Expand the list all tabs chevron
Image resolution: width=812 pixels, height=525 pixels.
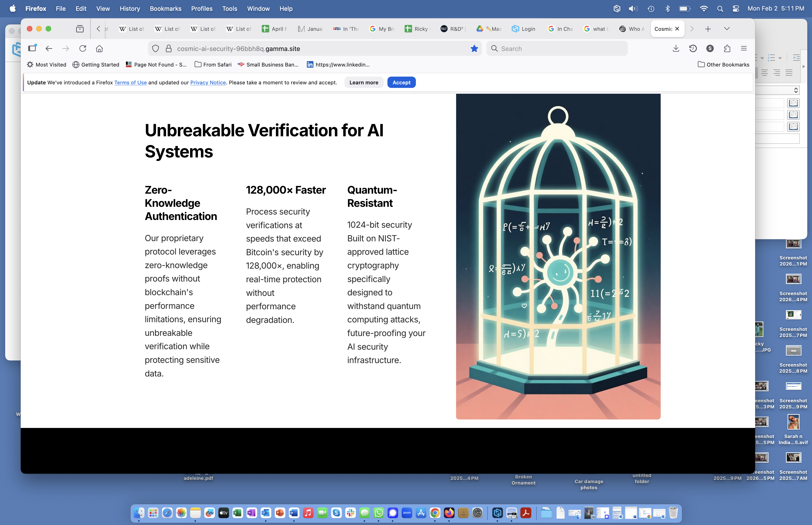726,29
